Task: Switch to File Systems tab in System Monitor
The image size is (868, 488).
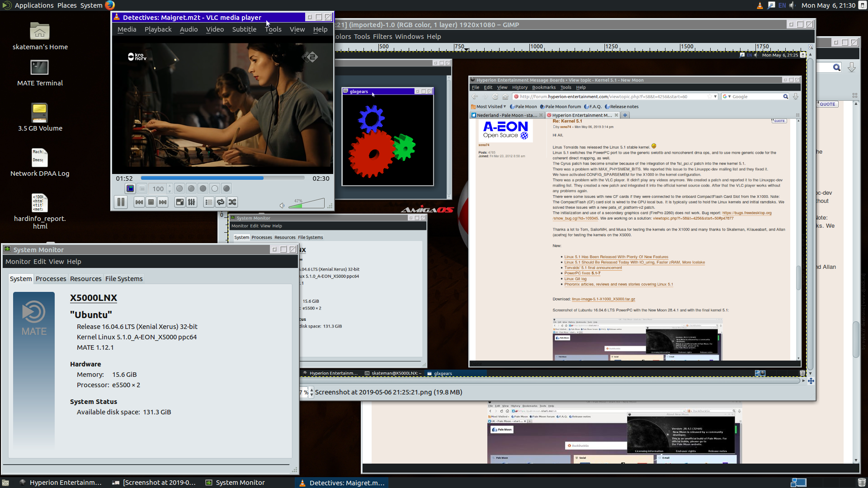Action: coord(124,279)
